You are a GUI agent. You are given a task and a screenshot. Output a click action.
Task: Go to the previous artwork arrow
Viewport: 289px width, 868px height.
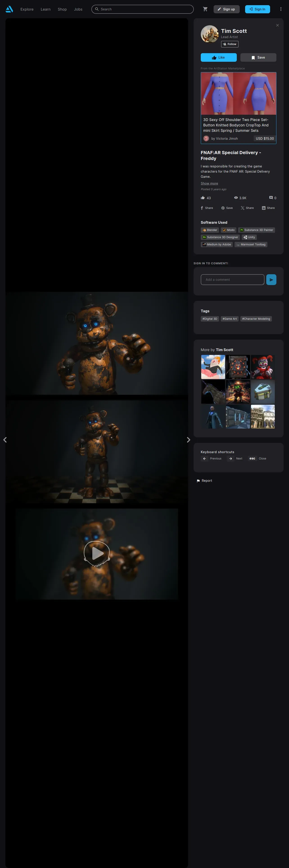pyautogui.click(x=5, y=440)
